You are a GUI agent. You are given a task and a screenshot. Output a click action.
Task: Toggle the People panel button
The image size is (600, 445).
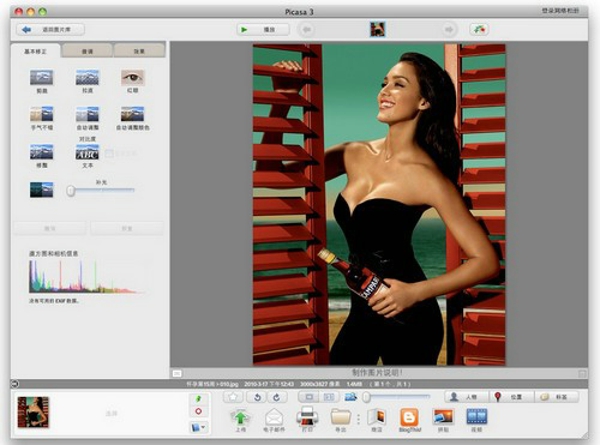(465, 397)
